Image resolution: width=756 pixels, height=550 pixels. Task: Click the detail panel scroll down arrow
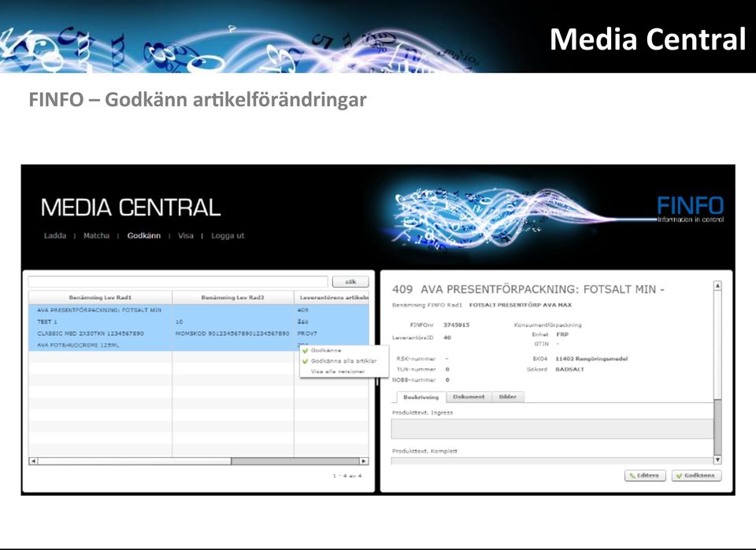point(717,460)
